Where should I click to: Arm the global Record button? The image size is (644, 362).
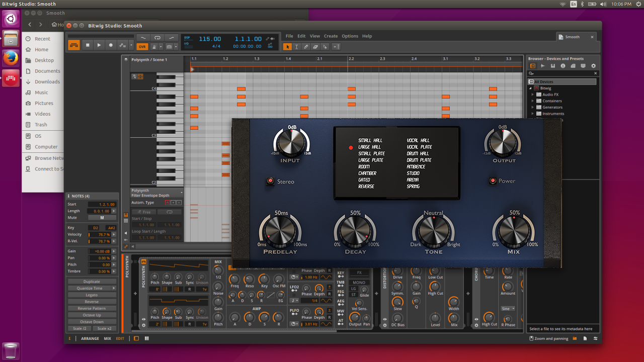[x=111, y=45]
